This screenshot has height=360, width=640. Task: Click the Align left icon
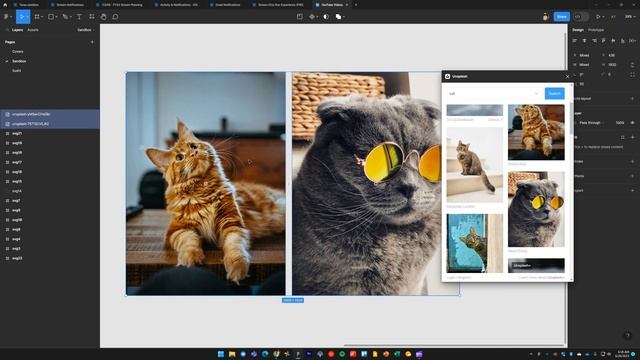pos(575,40)
